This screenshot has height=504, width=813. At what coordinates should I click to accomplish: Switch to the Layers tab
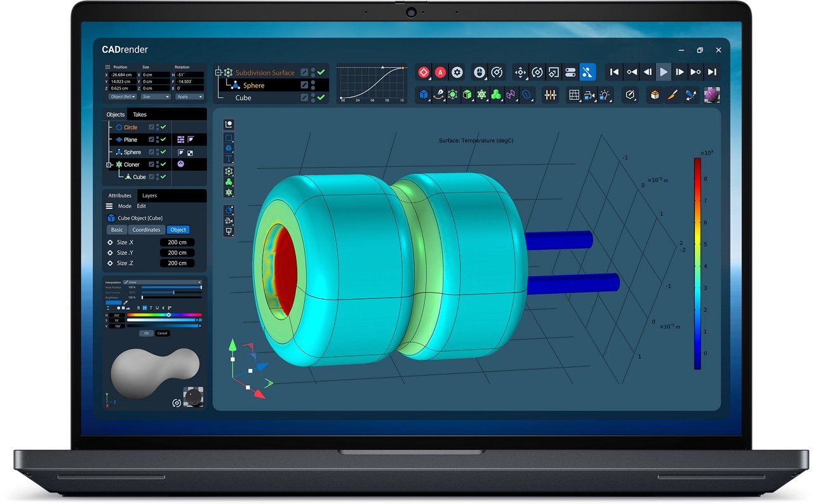(149, 196)
